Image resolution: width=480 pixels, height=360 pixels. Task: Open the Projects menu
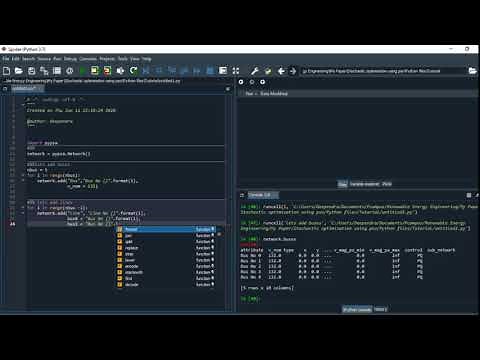[107, 59]
